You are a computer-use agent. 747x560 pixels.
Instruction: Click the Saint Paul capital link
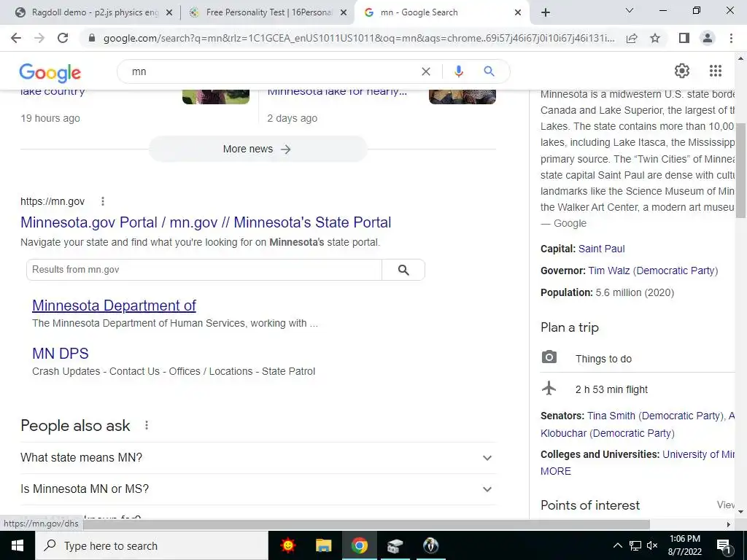[x=601, y=249]
